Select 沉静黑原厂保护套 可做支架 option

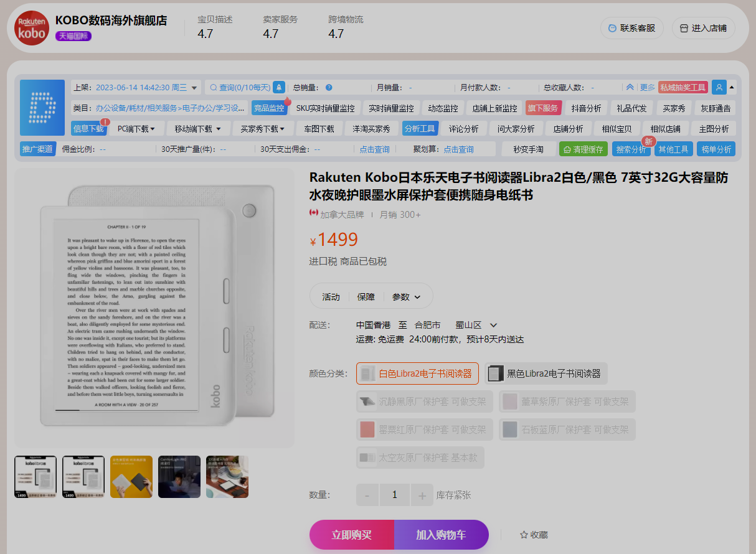coord(425,401)
